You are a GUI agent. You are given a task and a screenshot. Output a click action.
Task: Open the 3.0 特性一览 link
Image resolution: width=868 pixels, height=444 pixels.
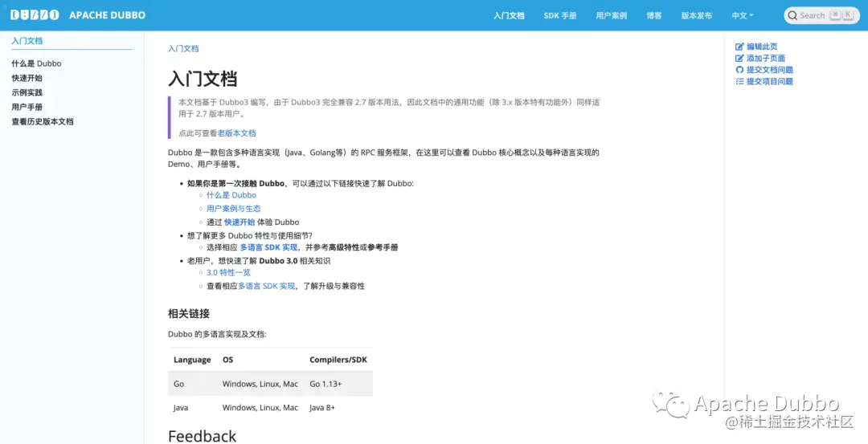click(228, 273)
